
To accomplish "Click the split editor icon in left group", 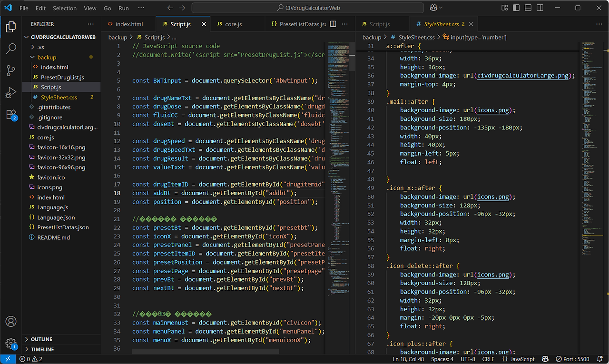I will pyautogui.click(x=333, y=24).
